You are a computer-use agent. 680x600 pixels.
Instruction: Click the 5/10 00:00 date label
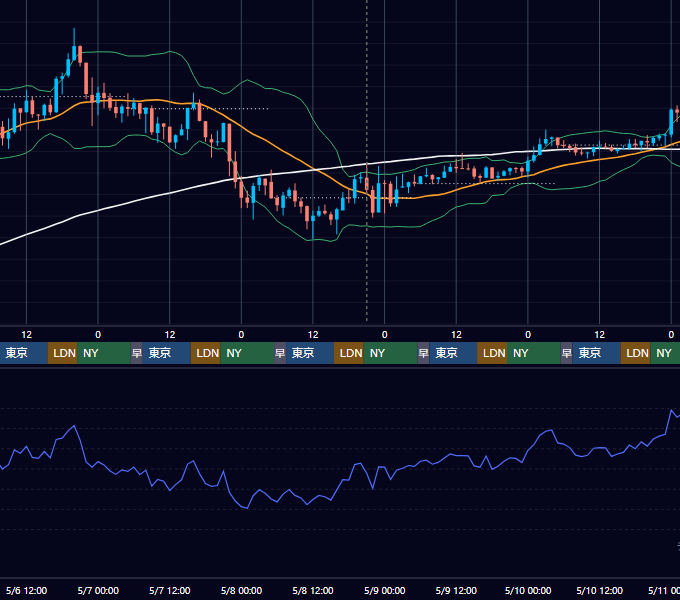click(x=528, y=590)
